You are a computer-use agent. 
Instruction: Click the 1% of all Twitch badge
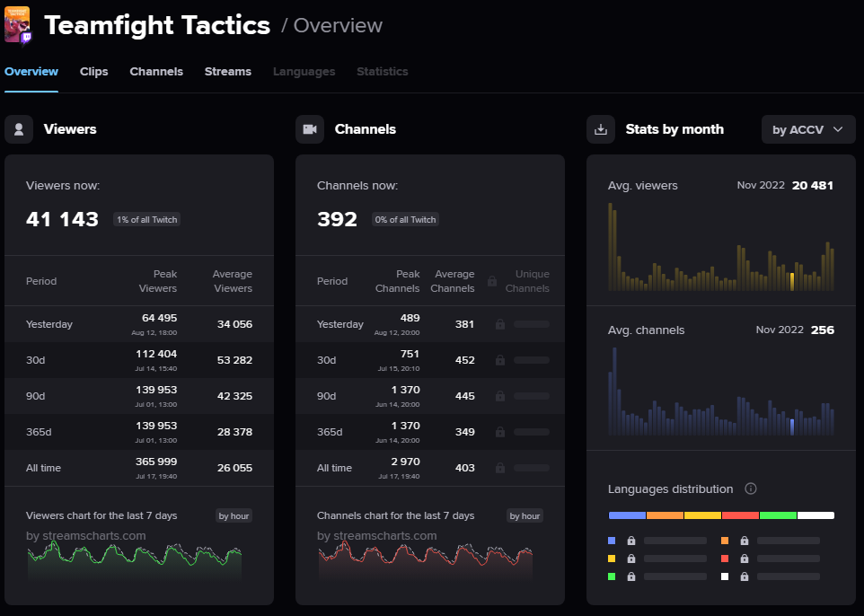point(146,219)
